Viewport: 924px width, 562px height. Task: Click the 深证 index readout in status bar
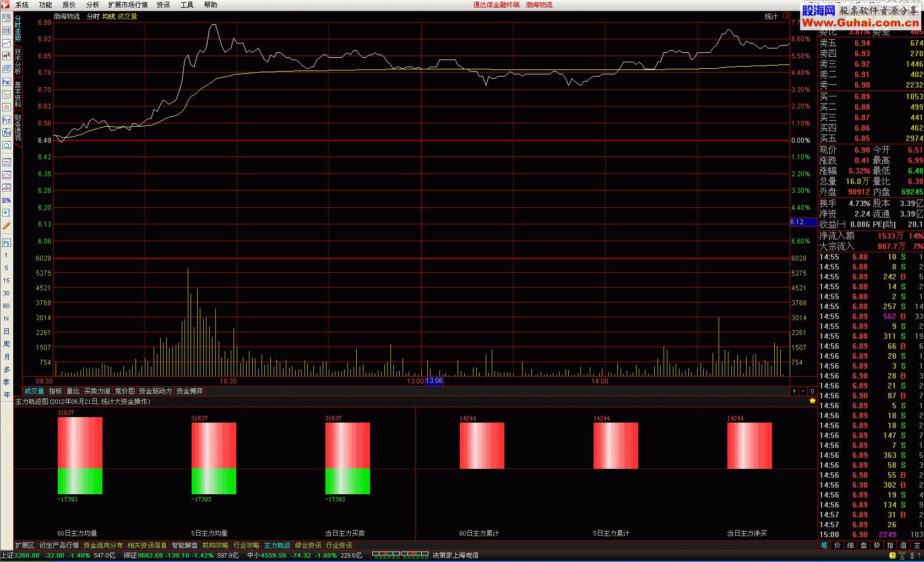click(181, 555)
